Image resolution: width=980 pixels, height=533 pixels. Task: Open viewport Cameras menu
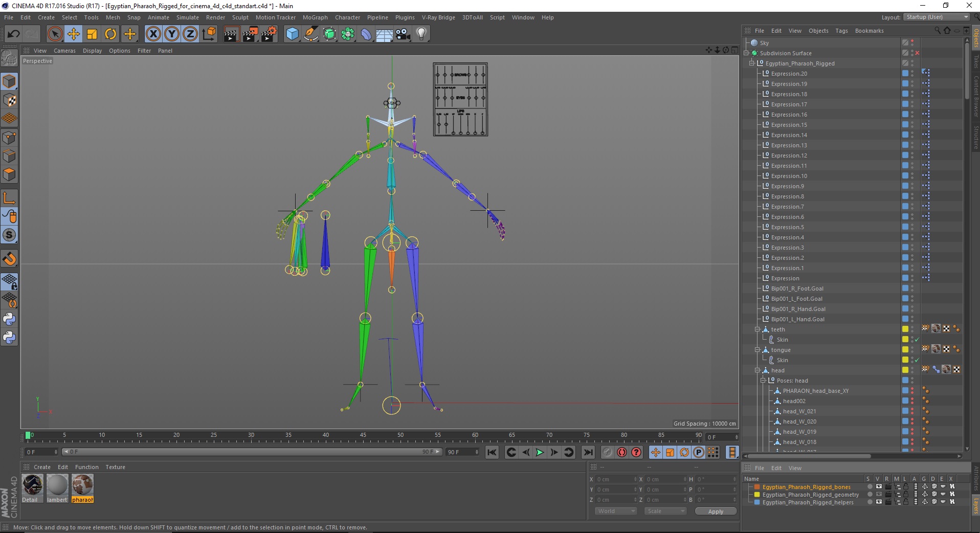coord(64,51)
